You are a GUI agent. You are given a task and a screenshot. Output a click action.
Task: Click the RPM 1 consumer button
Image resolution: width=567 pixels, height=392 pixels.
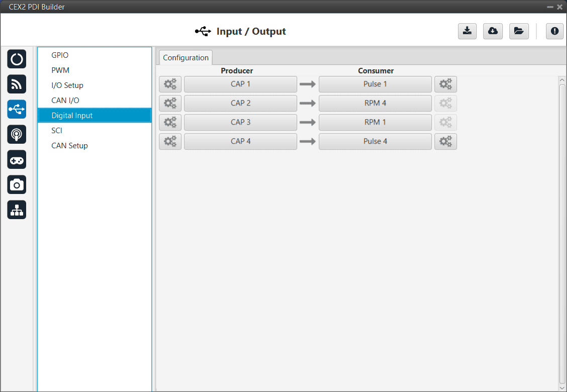tap(375, 122)
